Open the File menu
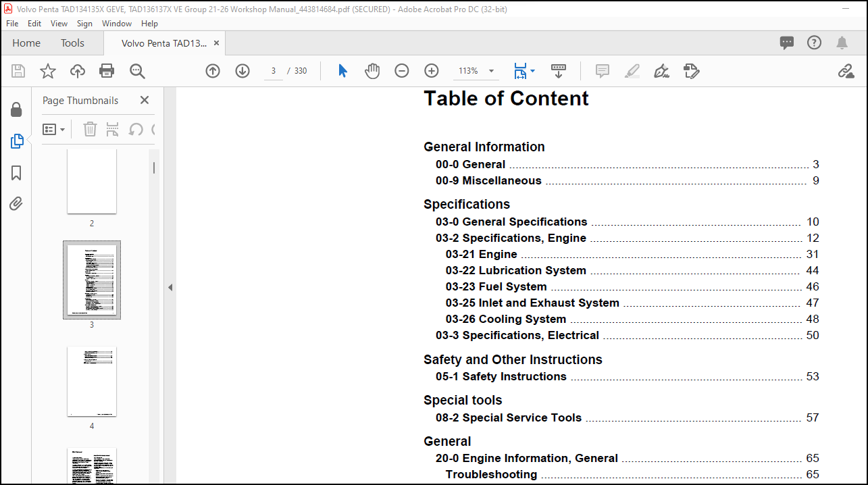This screenshot has height=485, width=868. click(12, 23)
